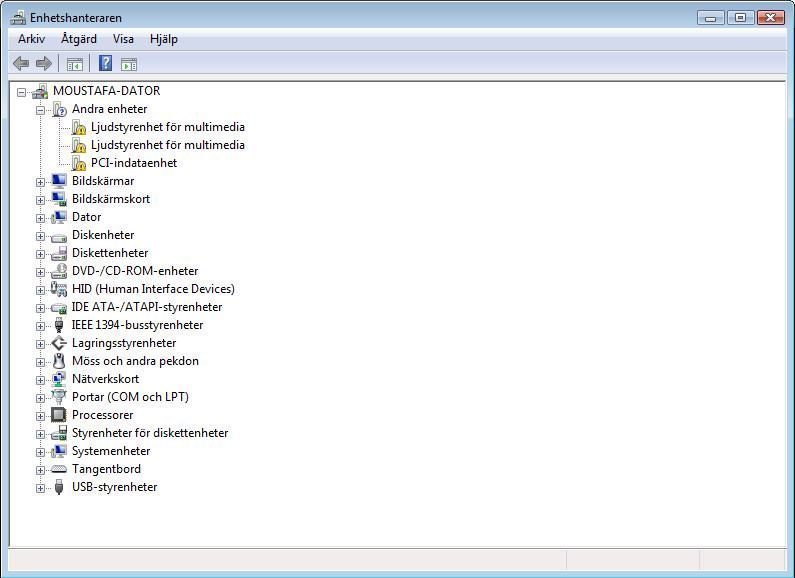Select the MOUSTAFA-DATOR label
Viewport: 795px width, 578px height.
pos(106,91)
